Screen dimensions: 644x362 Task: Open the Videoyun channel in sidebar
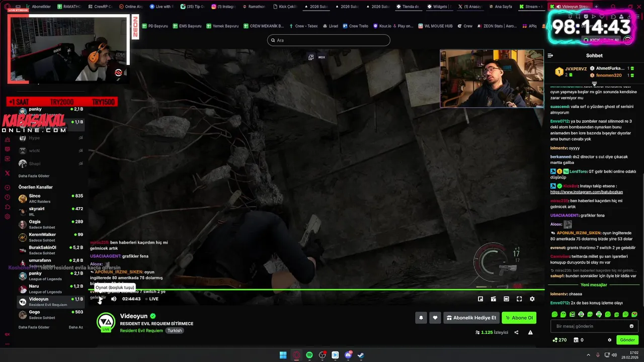point(51,302)
